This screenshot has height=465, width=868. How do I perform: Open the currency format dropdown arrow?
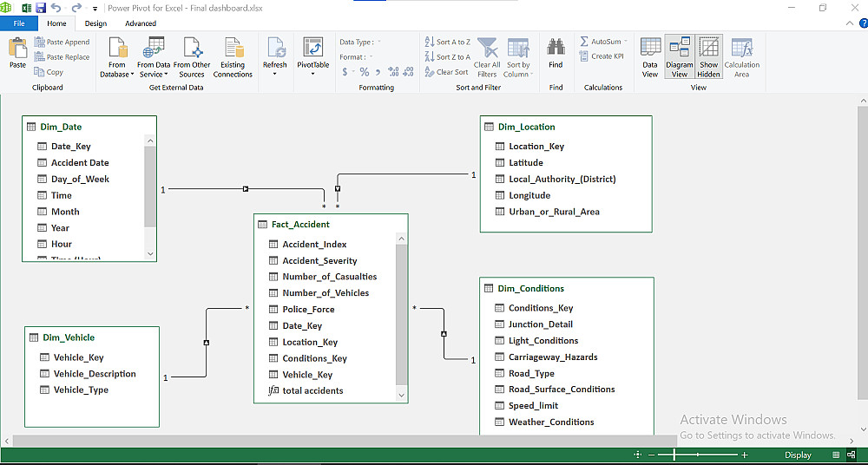point(353,73)
